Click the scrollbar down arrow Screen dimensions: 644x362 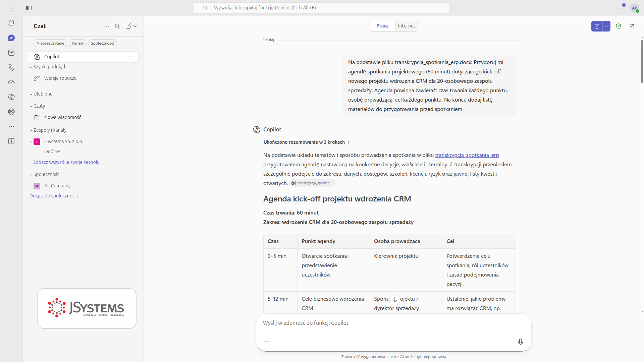coord(642,311)
